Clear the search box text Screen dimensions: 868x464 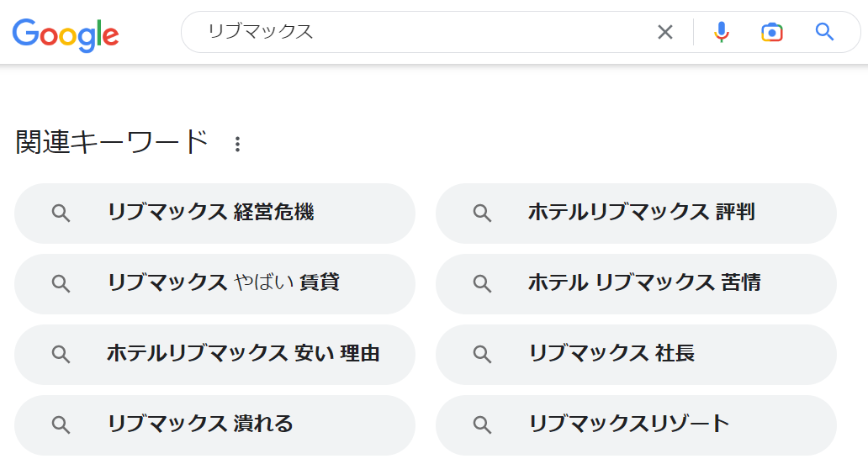(665, 32)
